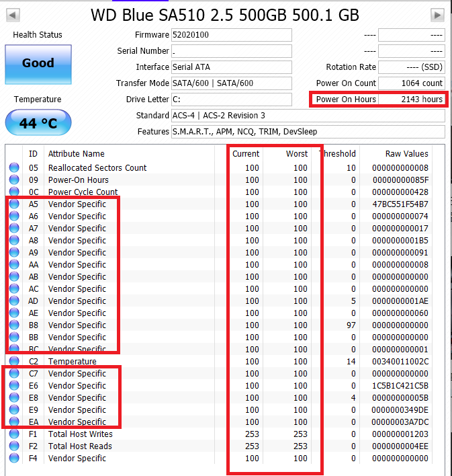The width and height of the screenshot is (452, 476).
Task: Click status orb of AC row
Action: tap(14, 288)
